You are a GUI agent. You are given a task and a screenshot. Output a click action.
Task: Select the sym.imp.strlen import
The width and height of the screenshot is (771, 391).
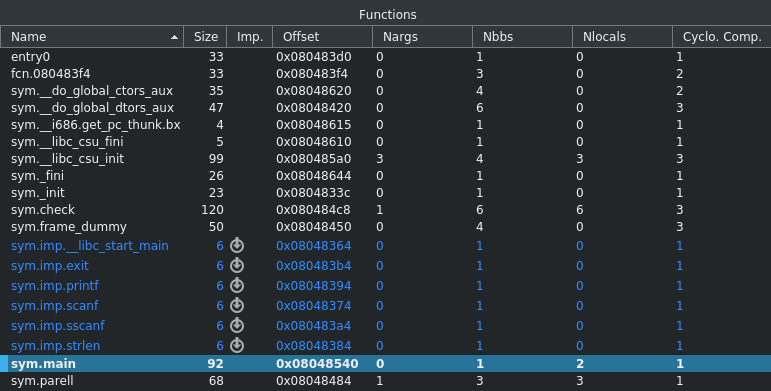[386, 346]
